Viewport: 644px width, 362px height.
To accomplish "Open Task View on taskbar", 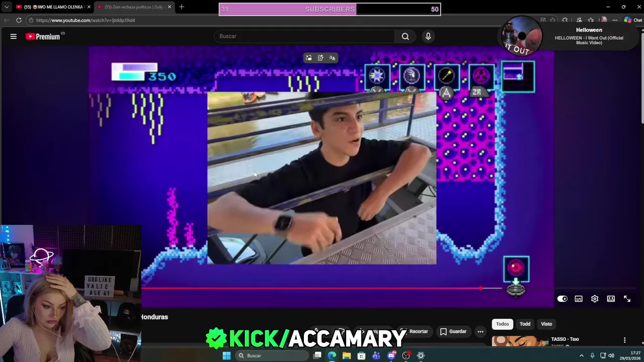I will [317, 355].
